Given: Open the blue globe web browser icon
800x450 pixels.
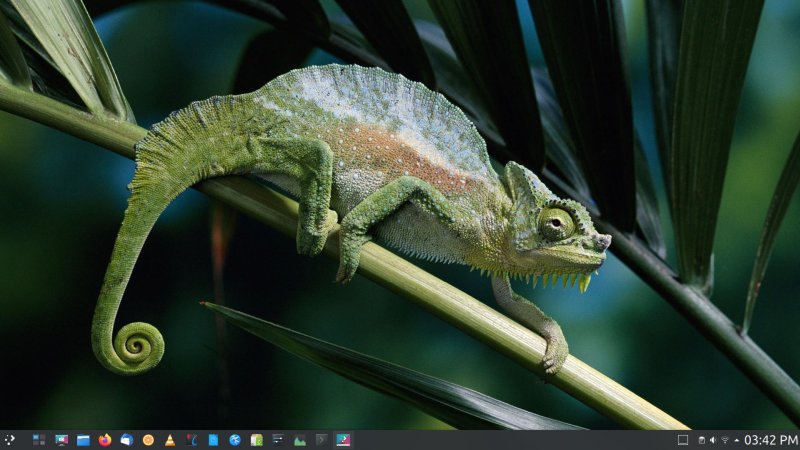Looking at the screenshot, I should (235, 440).
